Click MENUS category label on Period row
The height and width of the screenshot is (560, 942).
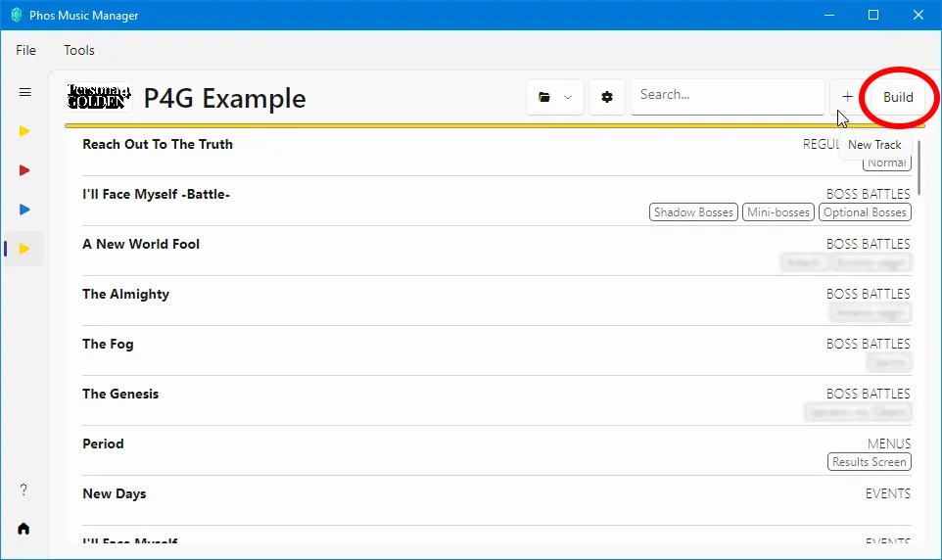pyautogui.click(x=889, y=443)
